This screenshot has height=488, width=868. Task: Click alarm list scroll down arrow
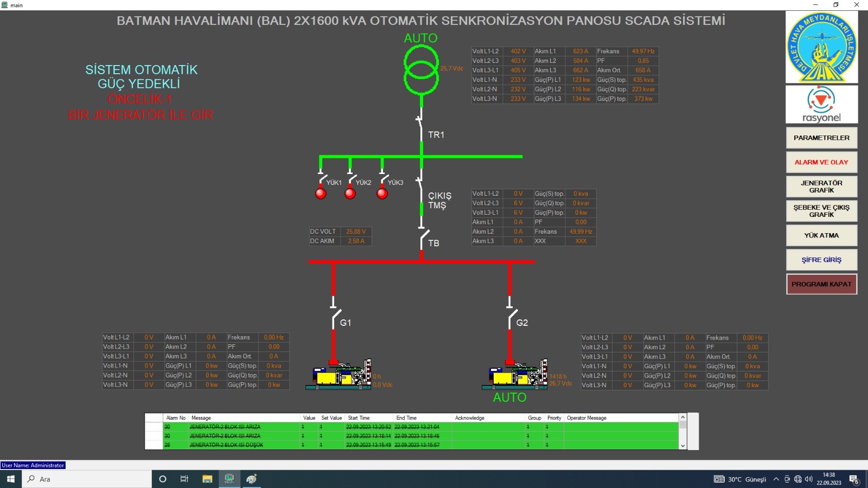(x=683, y=446)
